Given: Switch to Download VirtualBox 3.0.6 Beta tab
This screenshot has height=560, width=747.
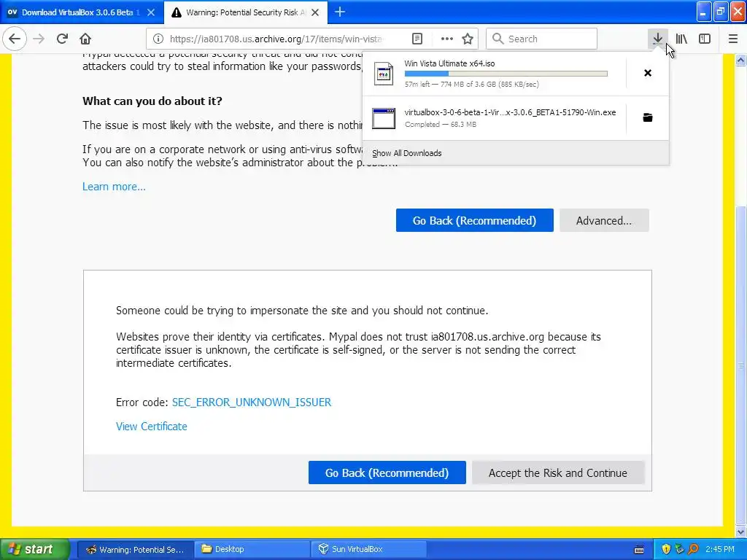Looking at the screenshot, I should [x=81, y=12].
